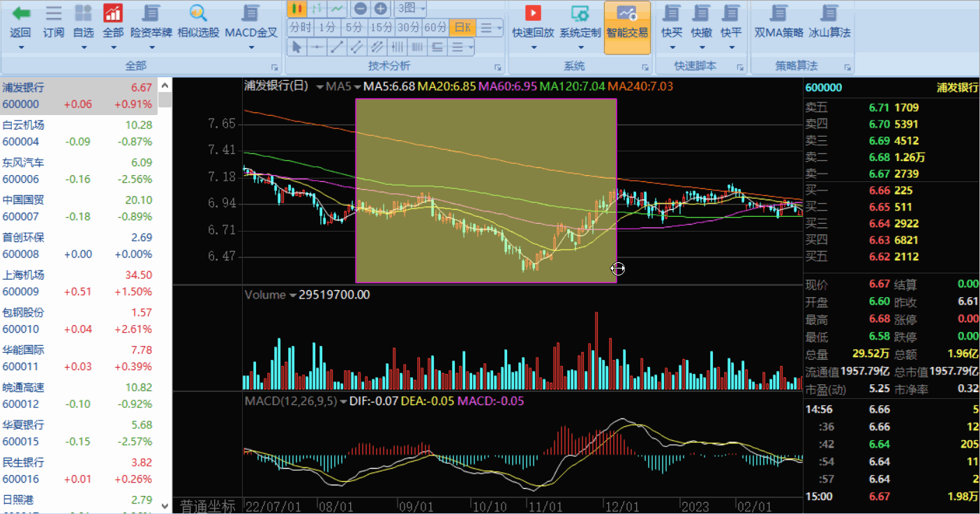Select the periodic vertical lines tool
The width and height of the screenshot is (980, 514).
[x=397, y=47]
